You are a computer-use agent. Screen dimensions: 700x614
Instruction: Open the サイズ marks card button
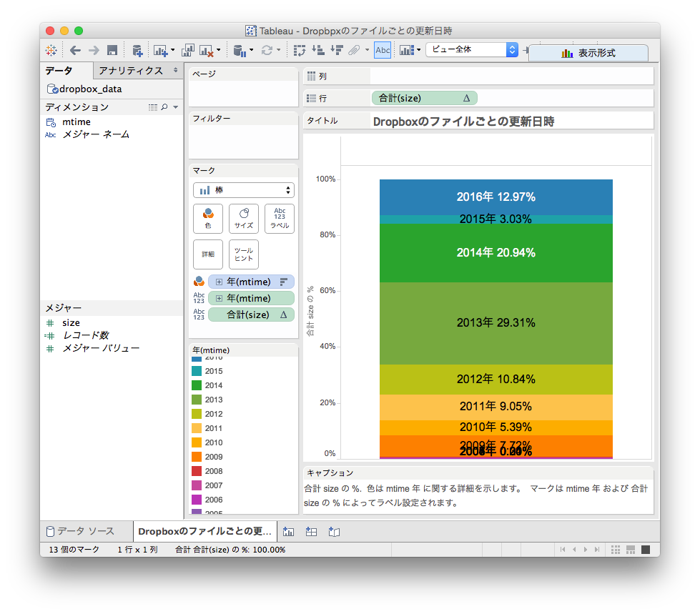[x=244, y=219]
